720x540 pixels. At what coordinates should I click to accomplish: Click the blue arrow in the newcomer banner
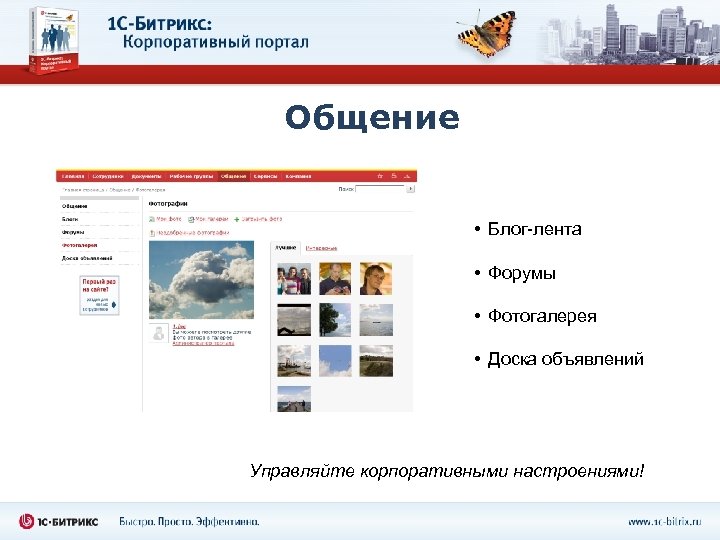click(x=114, y=304)
